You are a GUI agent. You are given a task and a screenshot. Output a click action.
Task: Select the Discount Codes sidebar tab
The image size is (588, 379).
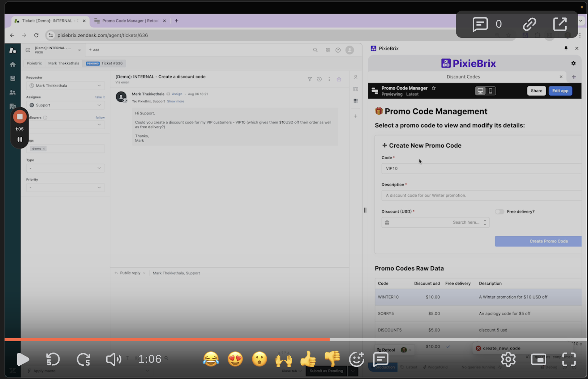click(463, 77)
